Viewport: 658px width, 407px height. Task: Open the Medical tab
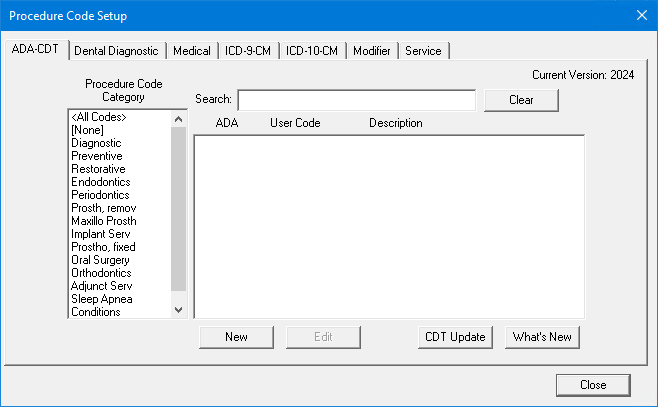click(x=191, y=51)
